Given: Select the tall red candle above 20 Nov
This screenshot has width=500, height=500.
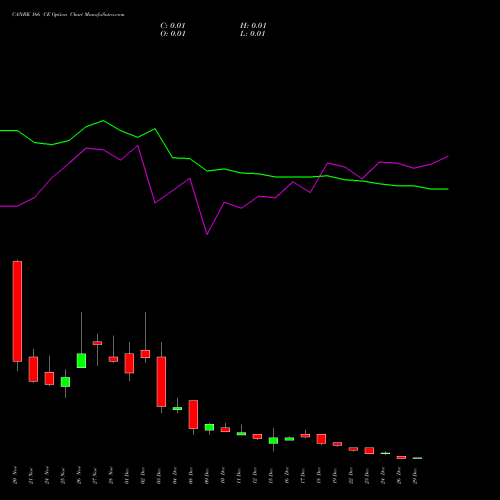Looking at the screenshot, I should coord(17,311).
